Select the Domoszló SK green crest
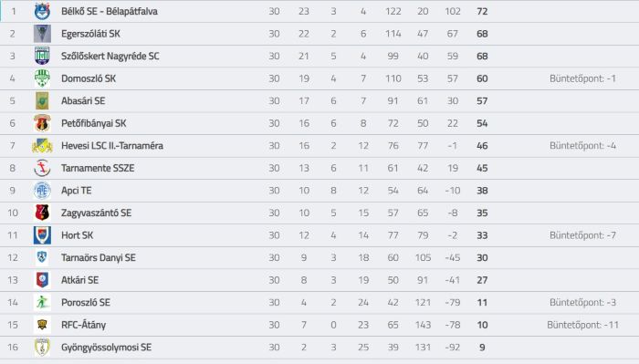This screenshot has height=364, width=639. coord(42,78)
